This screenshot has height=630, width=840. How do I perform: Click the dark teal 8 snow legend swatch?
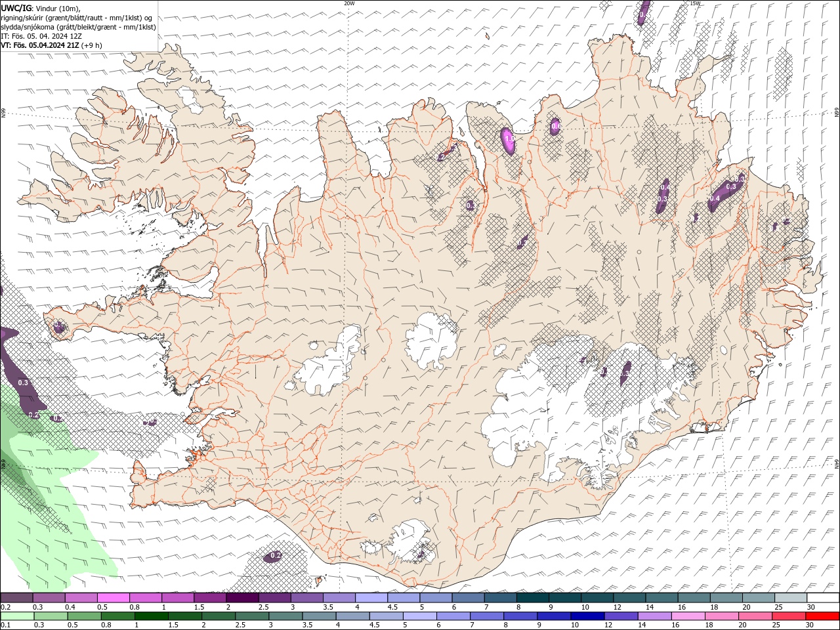click(532, 598)
